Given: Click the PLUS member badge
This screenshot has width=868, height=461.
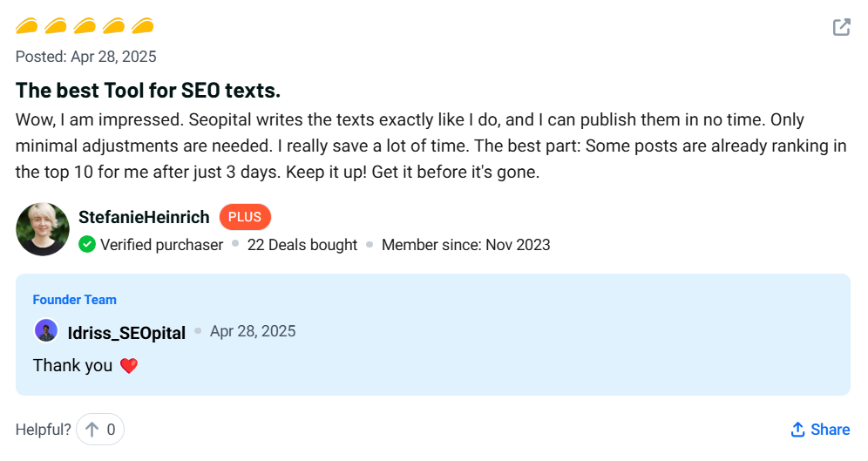Looking at the screenshot, I should (x=245, y=217).
